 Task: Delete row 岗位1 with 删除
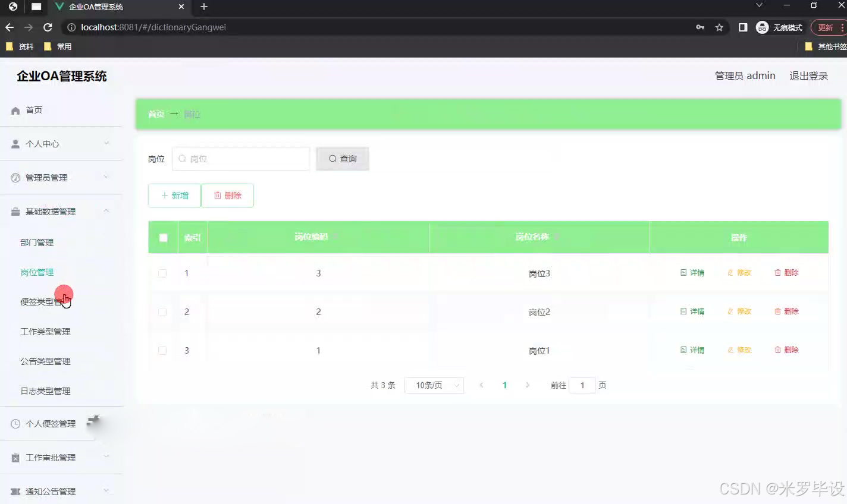click(x=786, y=350)
